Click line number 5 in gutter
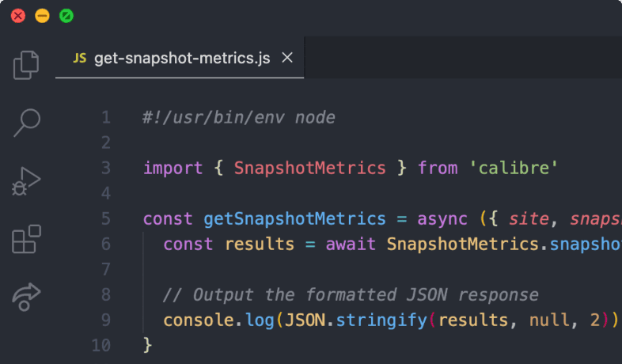Screen dimensions: 622x364 (106, 219)
